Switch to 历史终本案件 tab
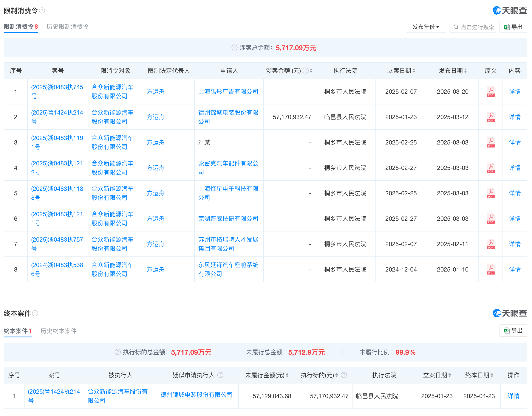Viewport: 532px width, 416px height. click(x=59, y=331)
